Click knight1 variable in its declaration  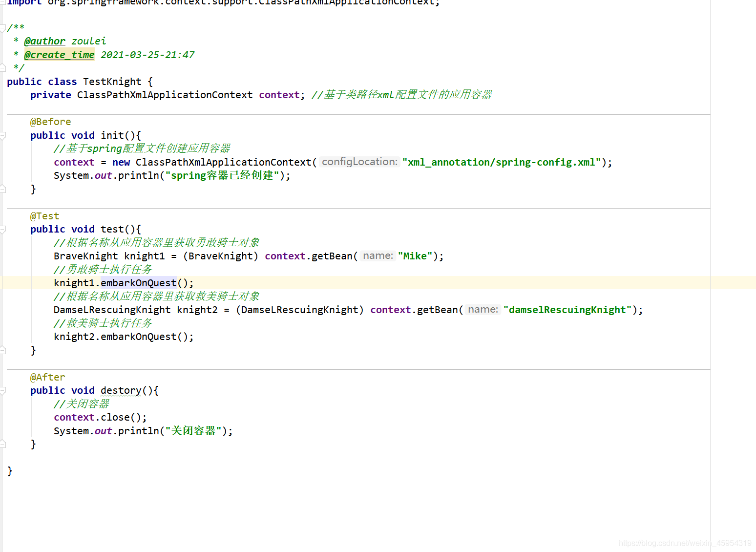[145, 256]
